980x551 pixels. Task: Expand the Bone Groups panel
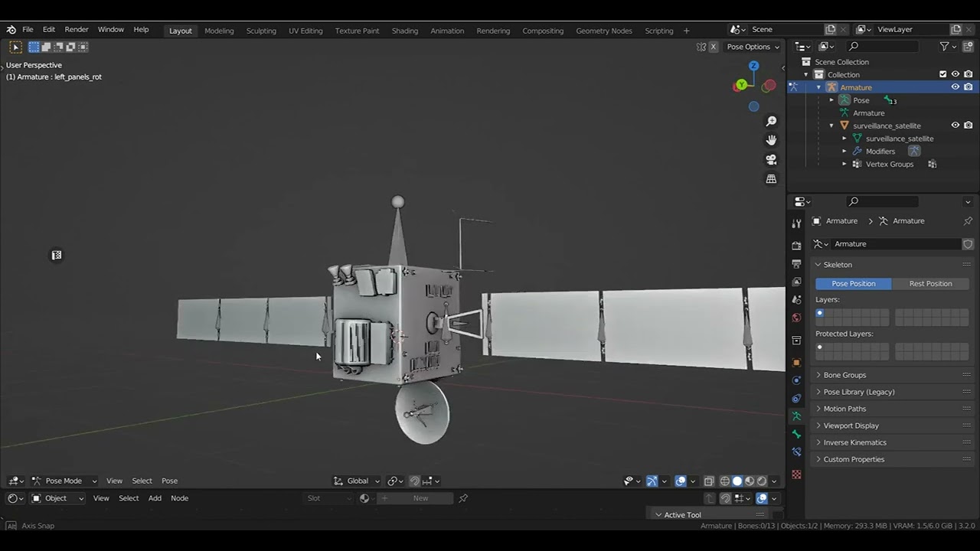point(892,375)
